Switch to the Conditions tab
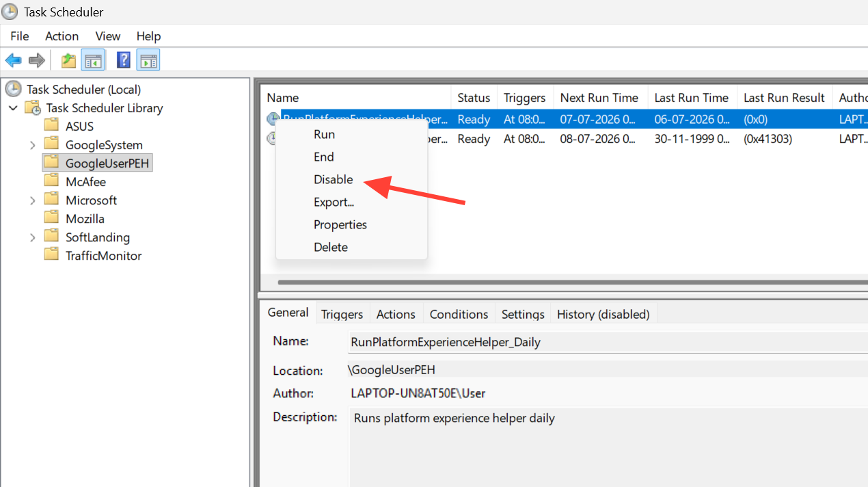The width and height of the screenshot is (868, 487). click(459, 314)
